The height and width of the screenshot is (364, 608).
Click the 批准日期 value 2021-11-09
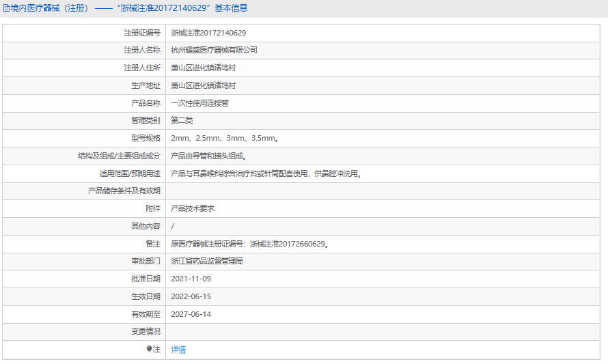point(191,279)
